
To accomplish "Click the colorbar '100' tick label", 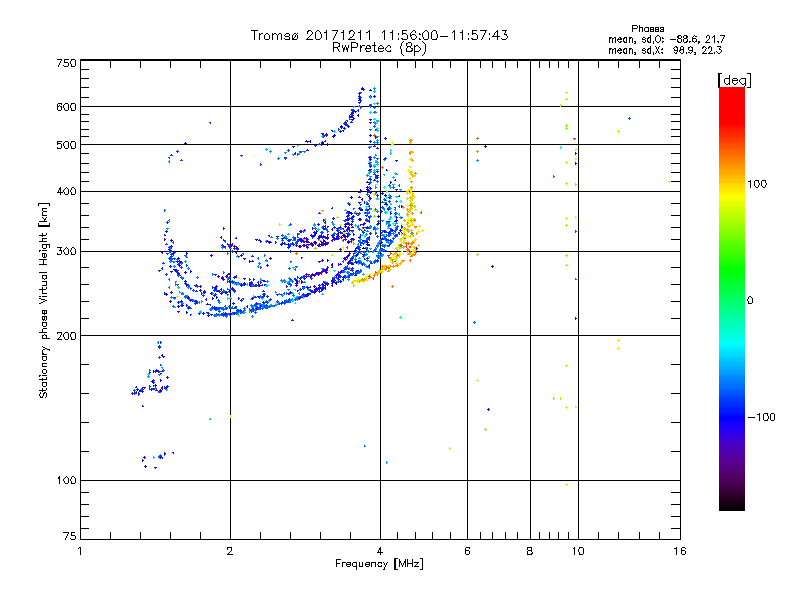I will pos(757,184).
